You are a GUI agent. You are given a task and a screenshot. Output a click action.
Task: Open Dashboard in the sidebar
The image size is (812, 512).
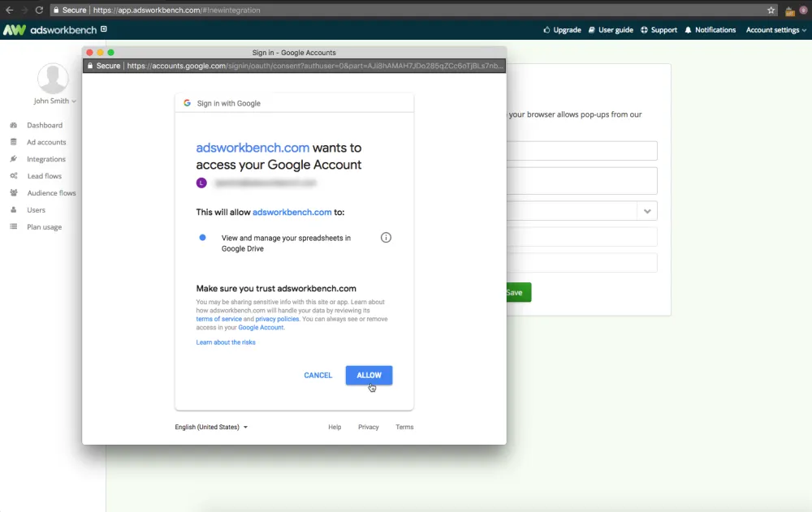tap(45, 125)
